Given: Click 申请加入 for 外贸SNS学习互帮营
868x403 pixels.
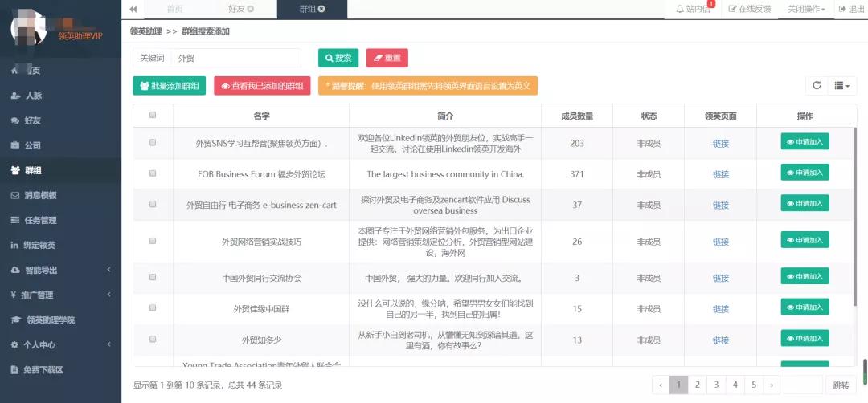Looking at the screenshot, I should [805, 141].
